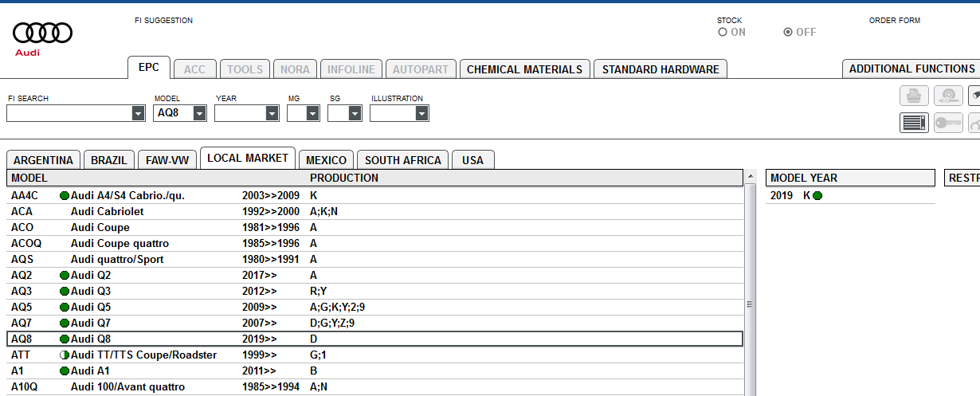Open the AUTOPART tab
Image resolution: width=980 pixels, height=396 pixels.
pos(421,69)
